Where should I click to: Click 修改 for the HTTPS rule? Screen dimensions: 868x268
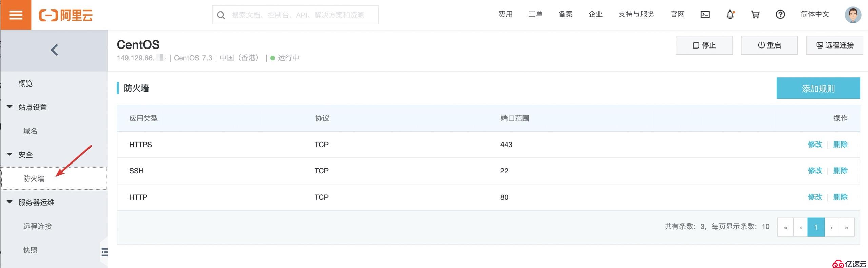(x=815, y=145)
